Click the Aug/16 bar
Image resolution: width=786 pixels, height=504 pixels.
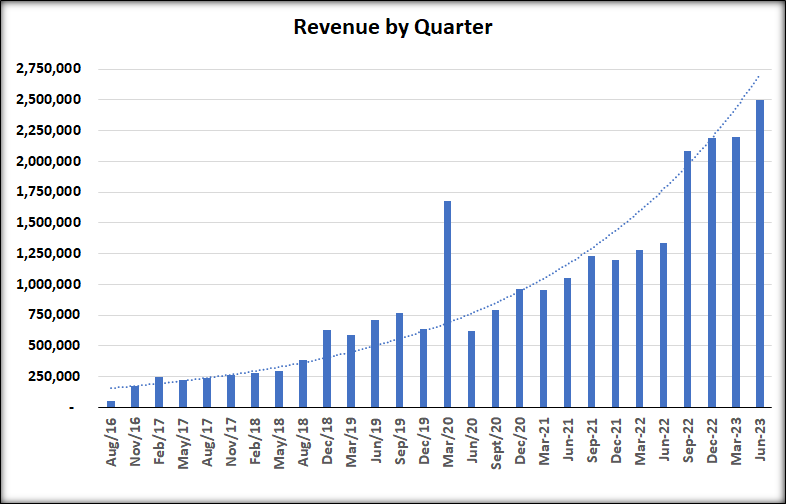111,404
